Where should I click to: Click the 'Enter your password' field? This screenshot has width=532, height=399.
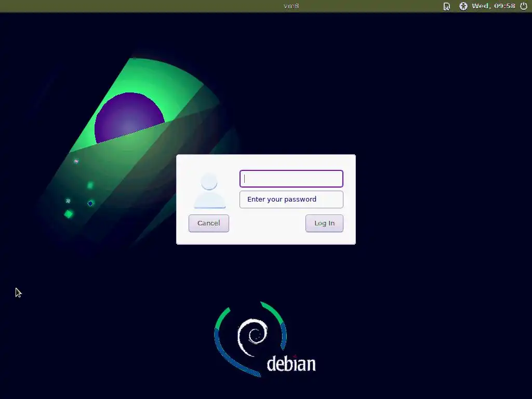(291, 199)
